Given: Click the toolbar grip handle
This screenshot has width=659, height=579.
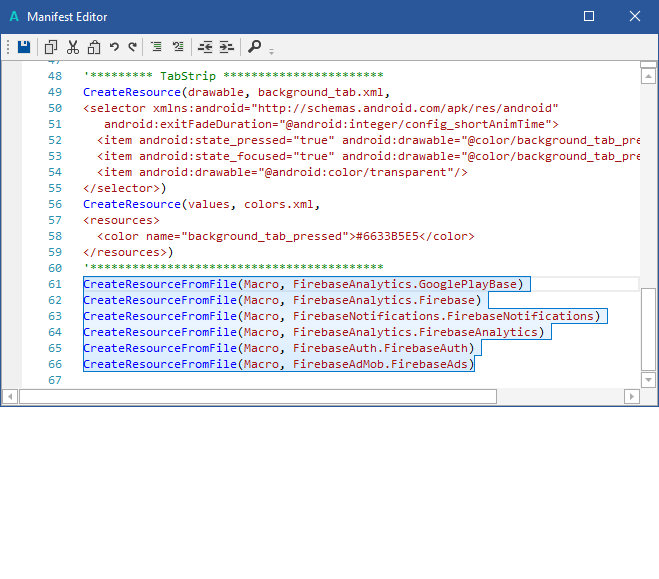Looking at the screenshot, I should pyautogui.click(x=8, y=47).
